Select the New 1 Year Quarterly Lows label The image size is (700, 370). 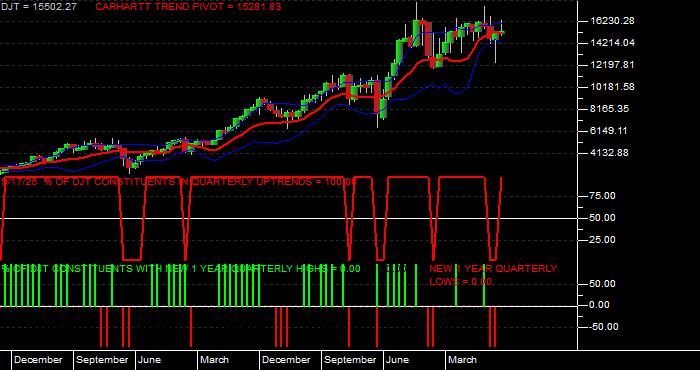(x=493, y=275)
